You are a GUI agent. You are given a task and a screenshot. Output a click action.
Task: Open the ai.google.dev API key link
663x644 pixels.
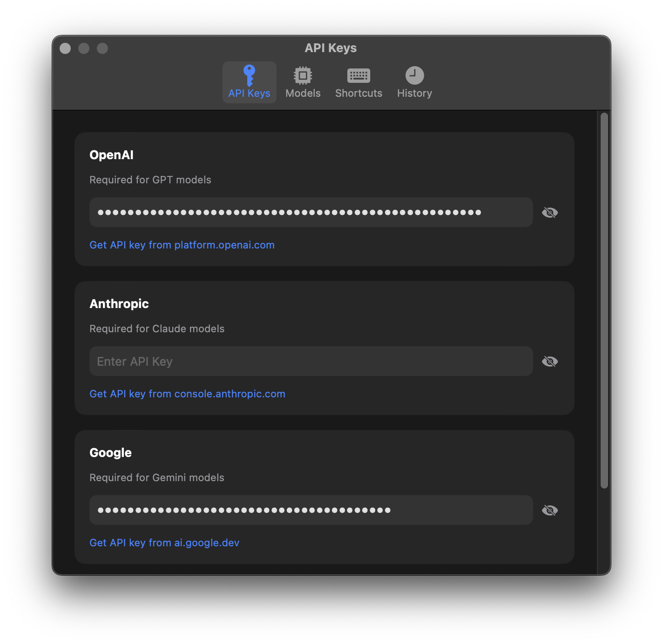[164, 543]
